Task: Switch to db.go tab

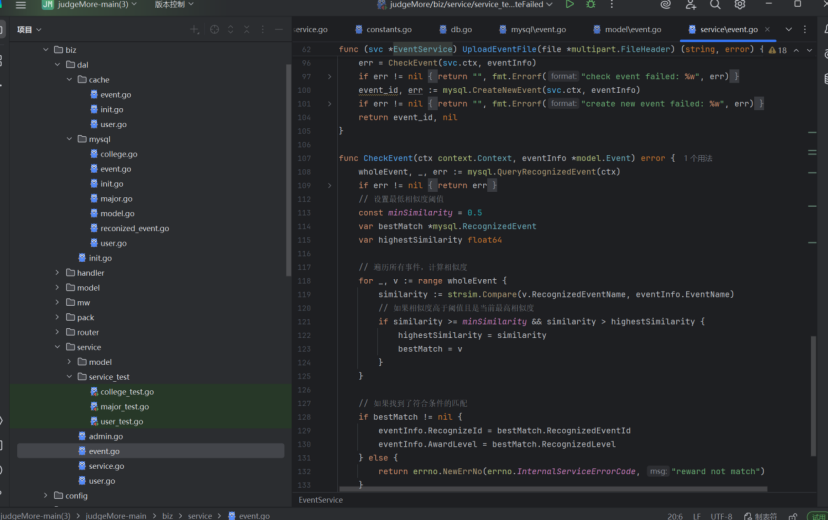Action: pos(456,30)
